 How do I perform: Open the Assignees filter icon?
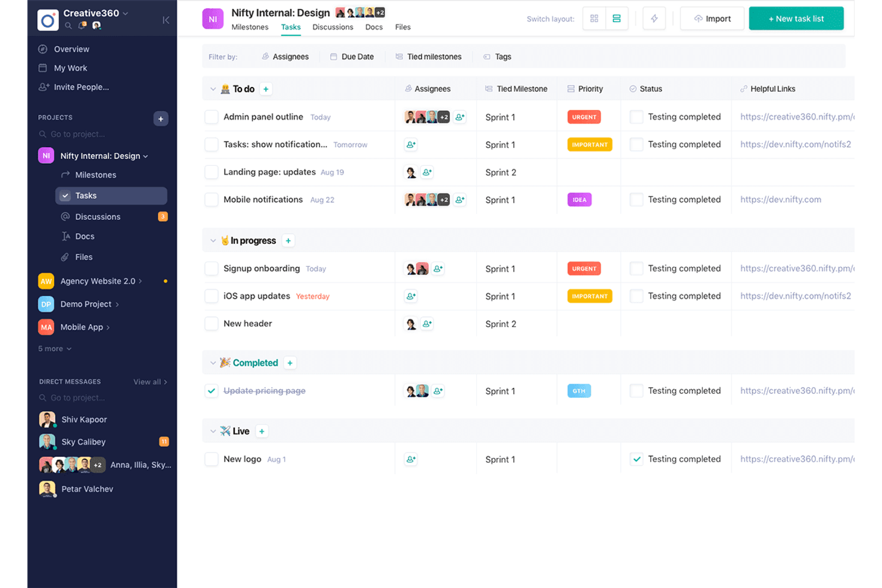tap(265, 57)
